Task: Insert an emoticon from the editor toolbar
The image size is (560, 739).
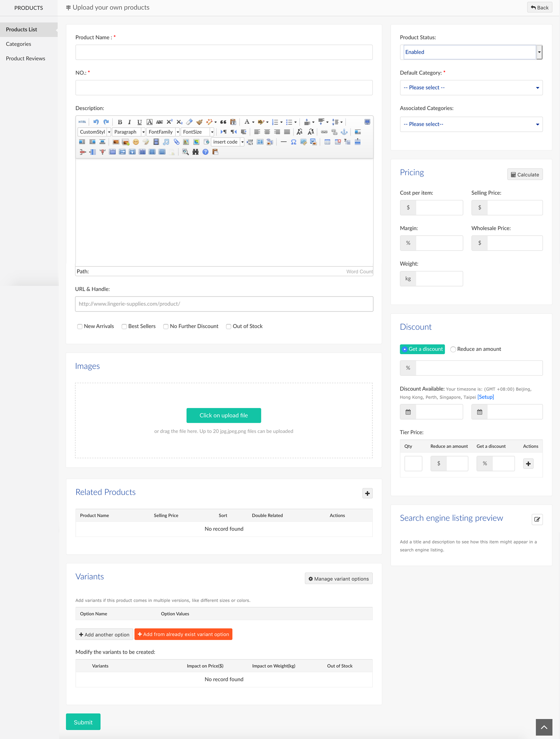Action: pos(136,142)
